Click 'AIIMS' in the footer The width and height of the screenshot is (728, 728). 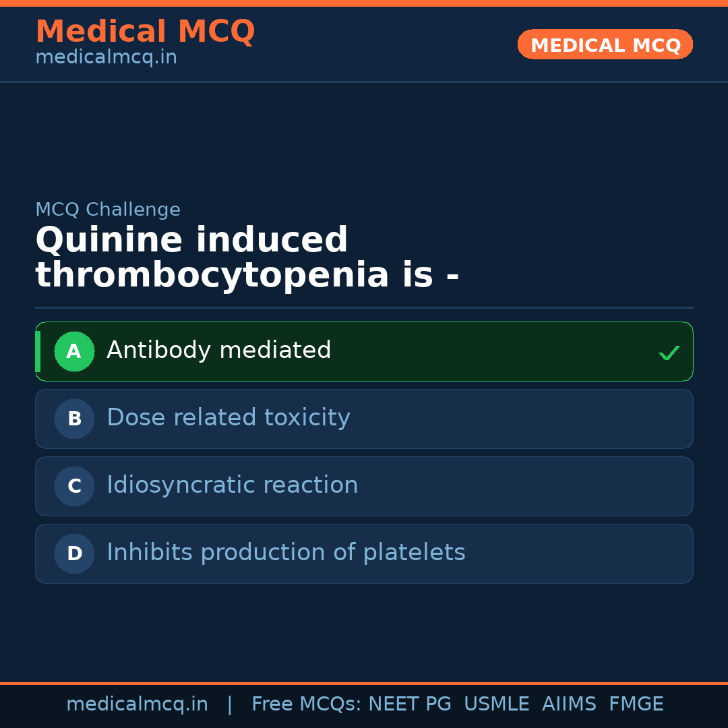(x=569, y=704)
